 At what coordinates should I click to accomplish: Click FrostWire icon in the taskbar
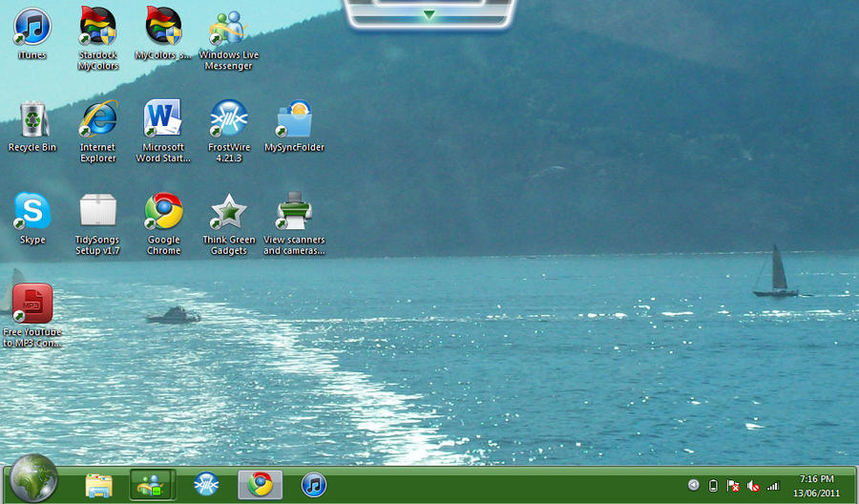tap(206, 484)
